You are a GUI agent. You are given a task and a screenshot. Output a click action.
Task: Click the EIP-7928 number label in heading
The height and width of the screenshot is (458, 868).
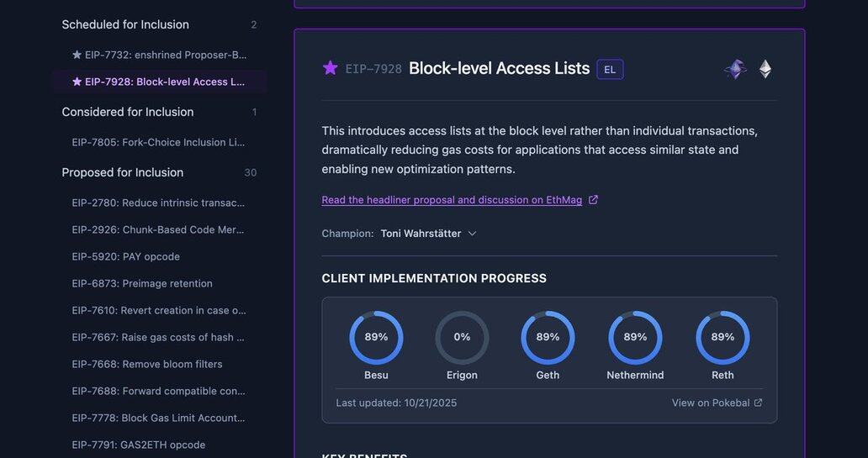click(373, 69)
